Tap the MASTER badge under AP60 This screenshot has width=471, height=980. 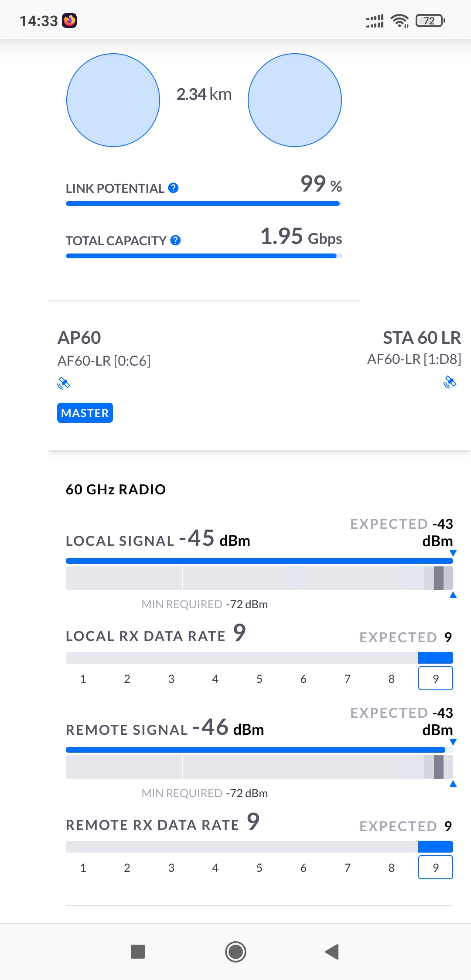[85, 413]
